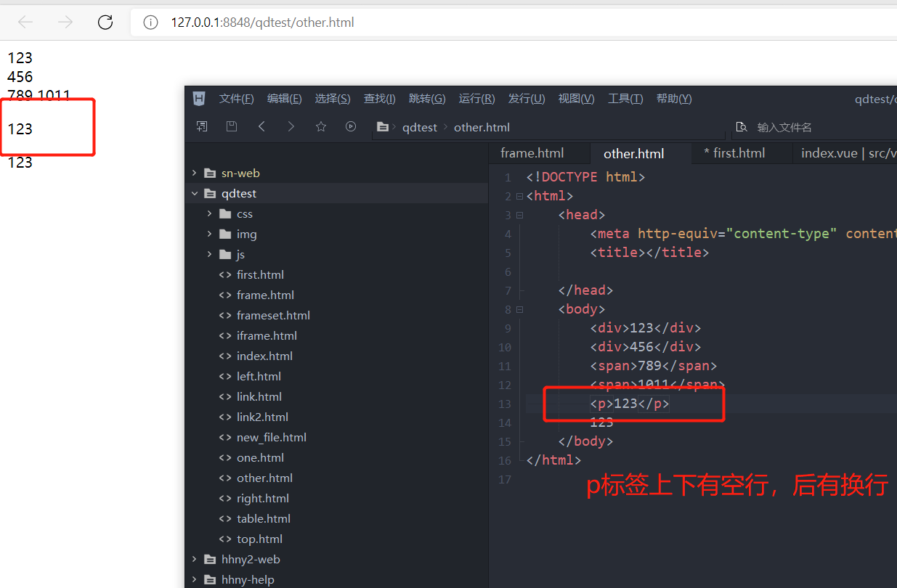Viewport: 897px width, 588px height.
Task: Click the new file toolbar icon
Action: tap(202, 126)
